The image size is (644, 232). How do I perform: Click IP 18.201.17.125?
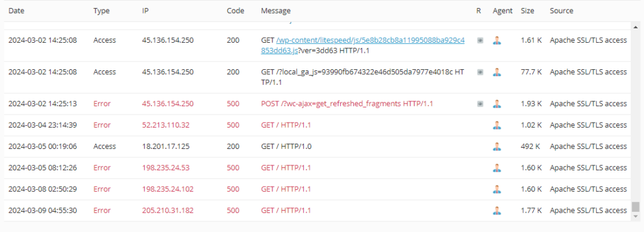tap(166, 146)
